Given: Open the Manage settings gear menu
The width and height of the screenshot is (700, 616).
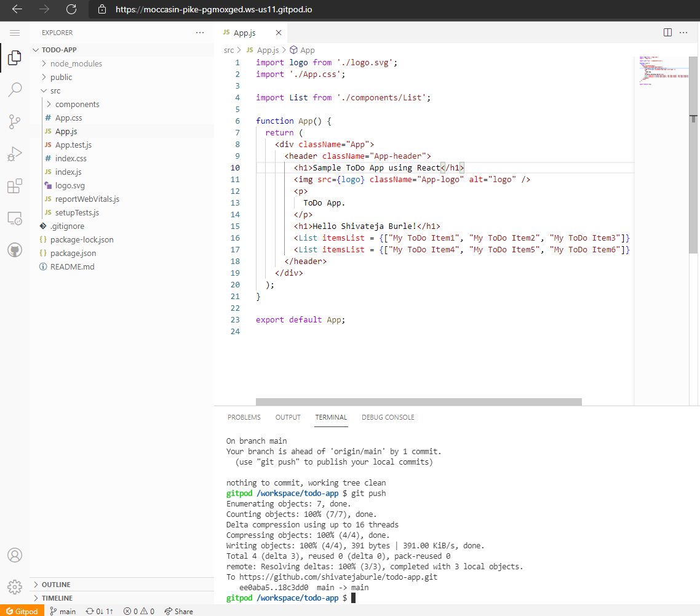Looking at the screenshot, I should click(x=15, y=587).
